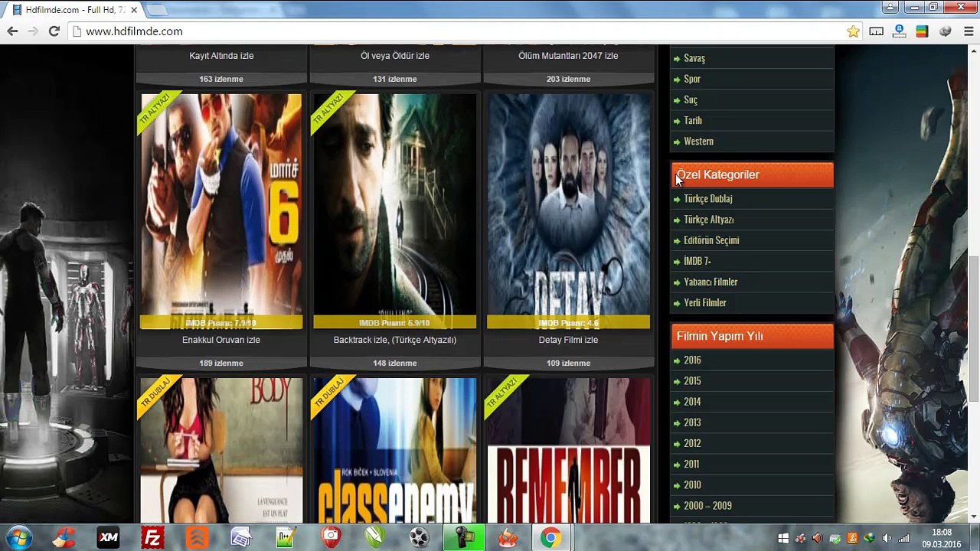Click 'Backtrack izle, (Türkçe Altyazılı)' link

[x=395, y=340]
